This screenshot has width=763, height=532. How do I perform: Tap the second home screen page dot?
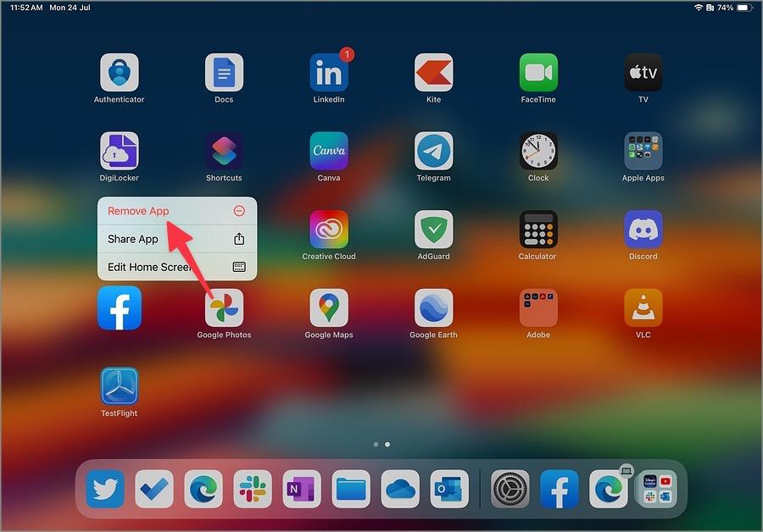[387, 445]
